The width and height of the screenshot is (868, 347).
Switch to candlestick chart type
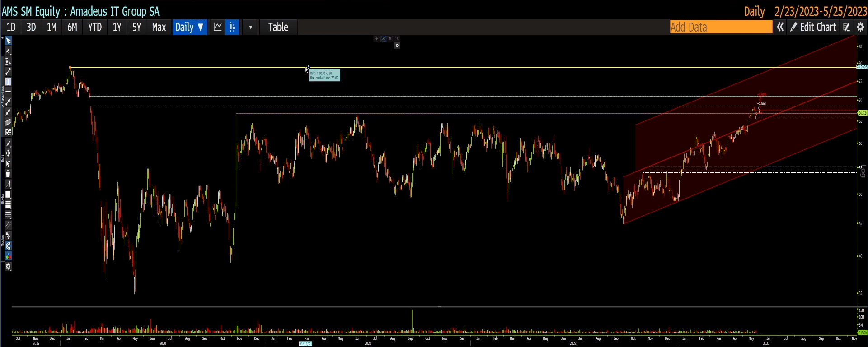232,27
